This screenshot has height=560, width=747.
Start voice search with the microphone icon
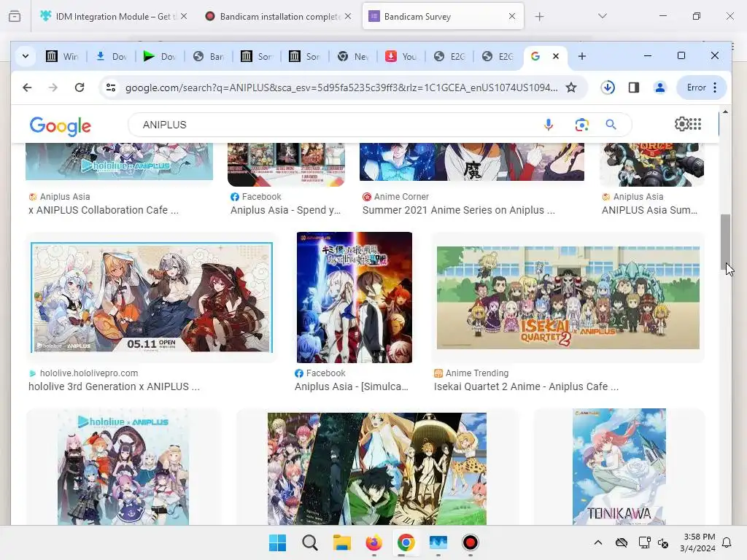(x=549, y=125)
